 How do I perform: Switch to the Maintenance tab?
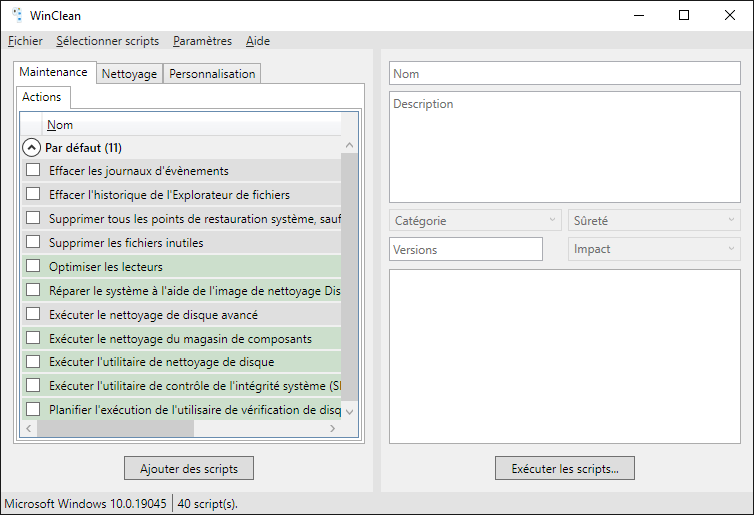53,72
